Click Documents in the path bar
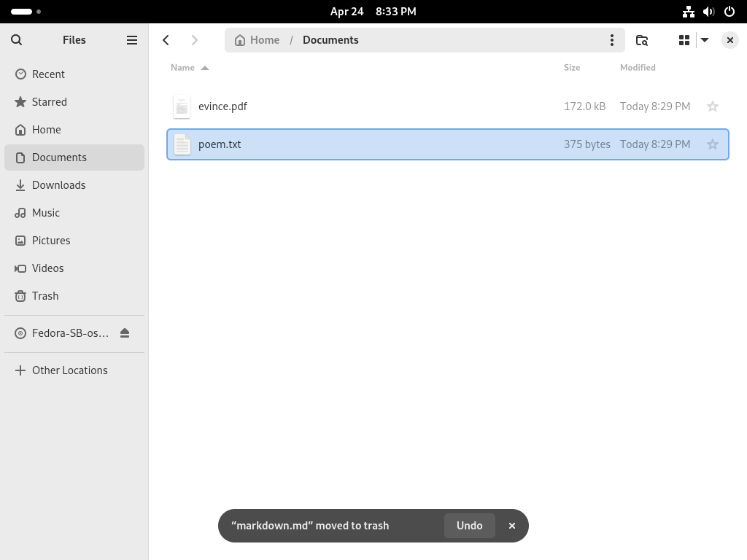 click(330, 40)
